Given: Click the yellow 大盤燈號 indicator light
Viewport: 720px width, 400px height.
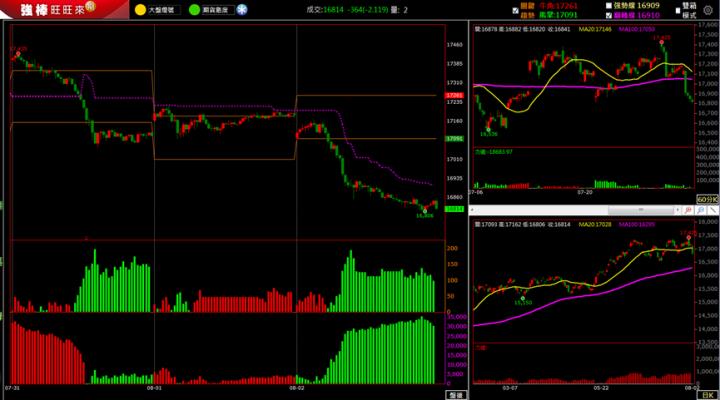Looking at the screenshot, I should (139, 10).
